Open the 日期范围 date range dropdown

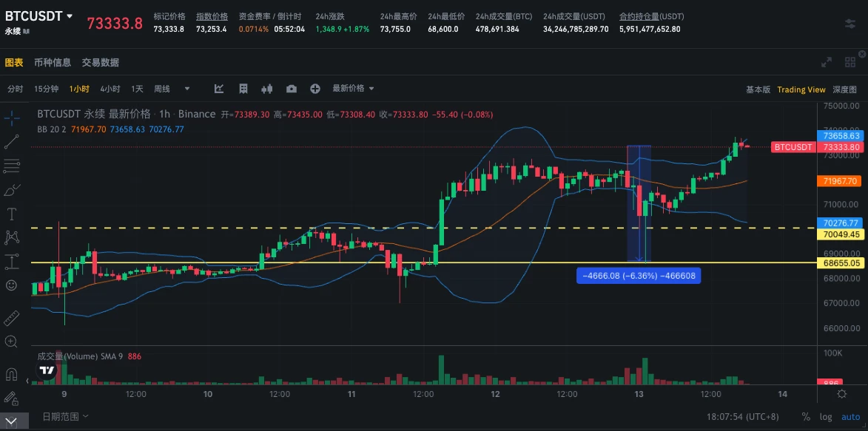pos(65,416)
